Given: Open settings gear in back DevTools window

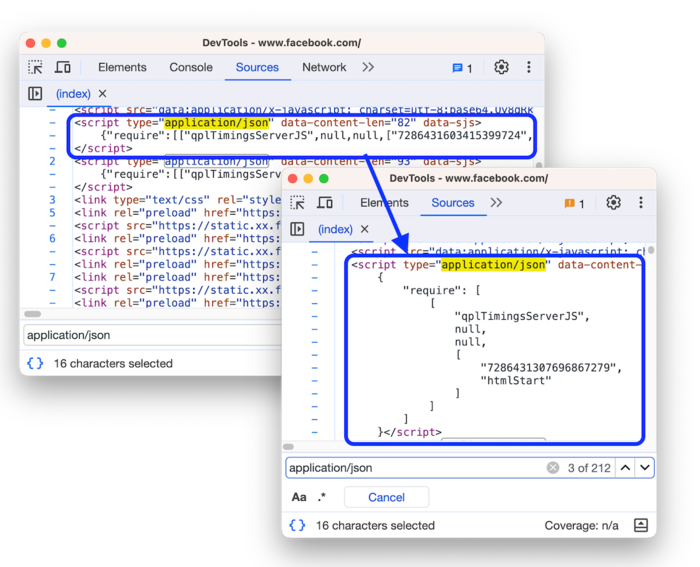Looking at the screenshot, I should tap(501, 67).
